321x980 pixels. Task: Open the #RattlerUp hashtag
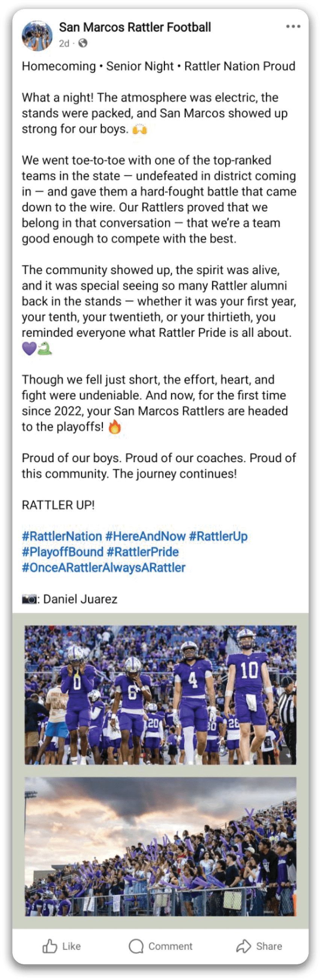tap(218, 536)
